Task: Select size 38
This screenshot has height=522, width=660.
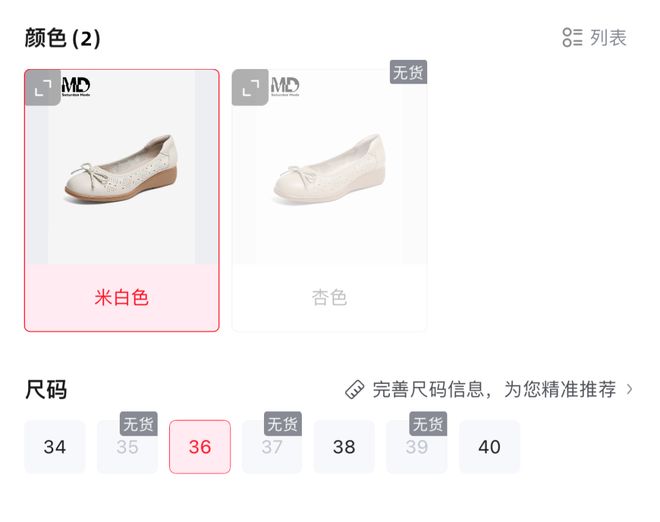Action: point(344,447)
